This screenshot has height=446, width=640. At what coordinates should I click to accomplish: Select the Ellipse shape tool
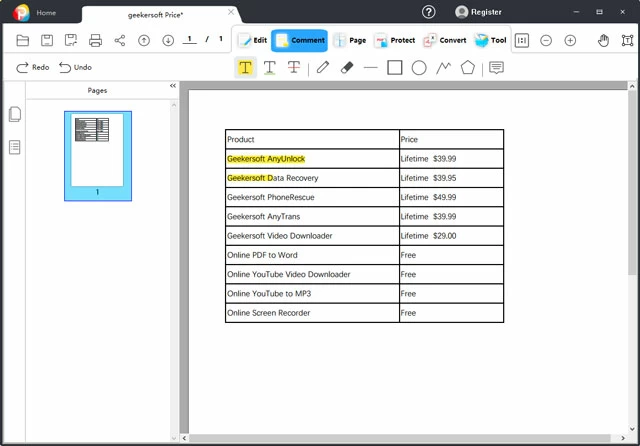[x=419, y=68]
